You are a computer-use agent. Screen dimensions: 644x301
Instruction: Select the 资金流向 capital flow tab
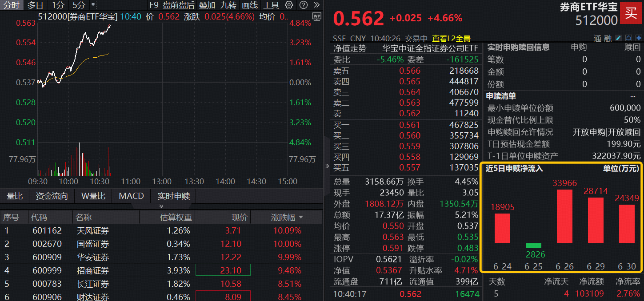[52, 196]
